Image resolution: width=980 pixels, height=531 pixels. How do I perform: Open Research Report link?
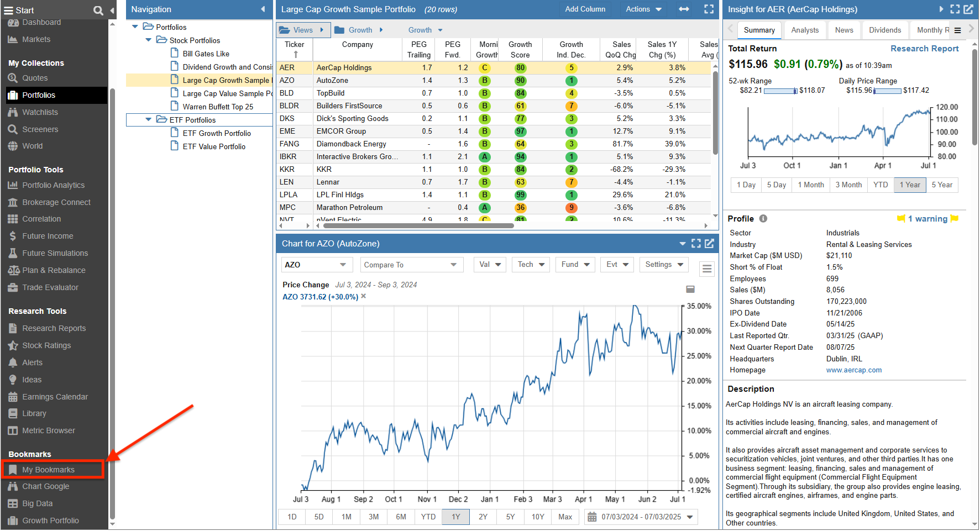click(924, 49)
